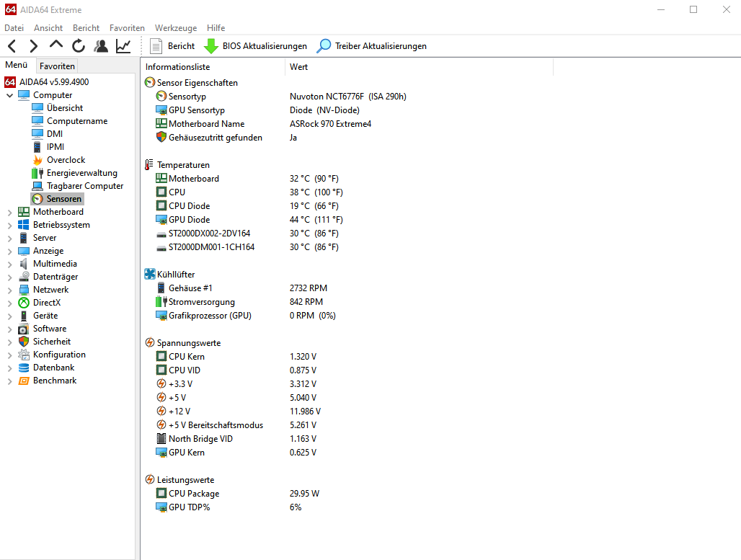The height and width of the screenshot is (560, 741).
Task: Select the Geräte tree item
Action: click(x=45, y=315)
